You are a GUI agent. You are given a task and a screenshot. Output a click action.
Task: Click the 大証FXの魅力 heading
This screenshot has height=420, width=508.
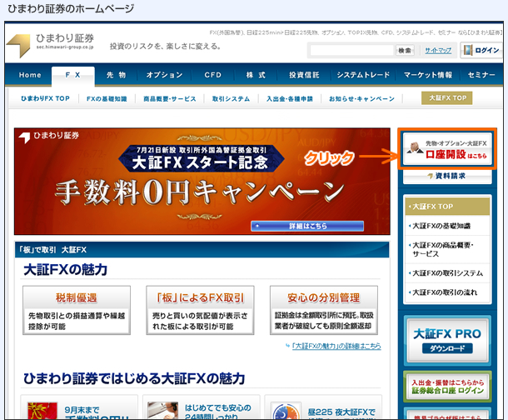[x=65, y=270]
